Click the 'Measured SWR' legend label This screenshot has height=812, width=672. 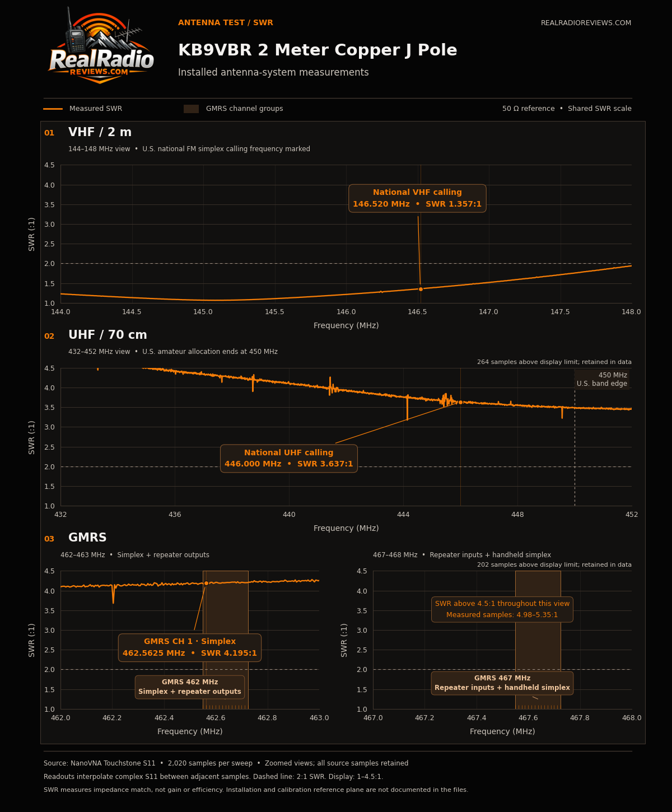click(x=96, y=109)
